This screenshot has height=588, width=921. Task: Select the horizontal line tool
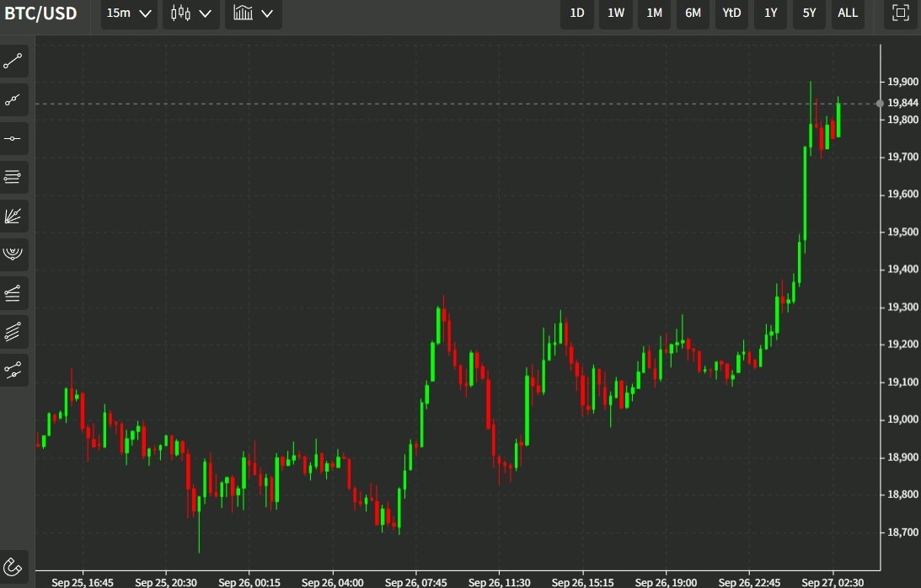(x=13, y=139)
